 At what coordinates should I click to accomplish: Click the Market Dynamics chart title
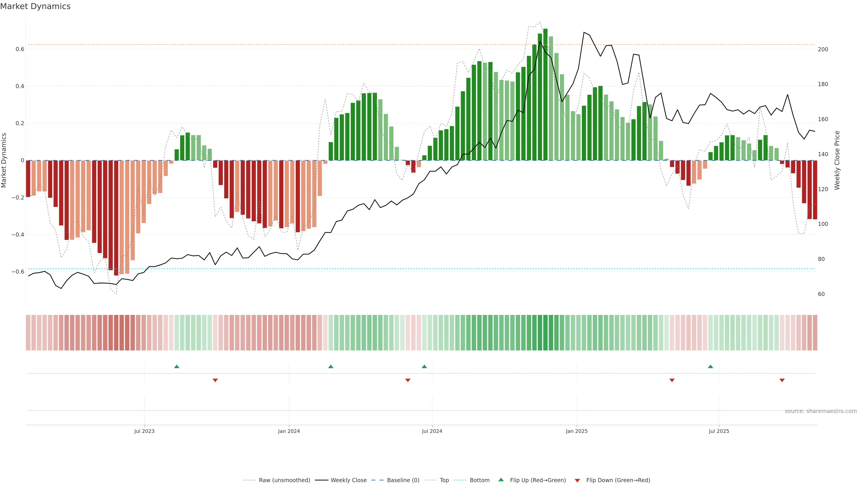click(35, 6)
